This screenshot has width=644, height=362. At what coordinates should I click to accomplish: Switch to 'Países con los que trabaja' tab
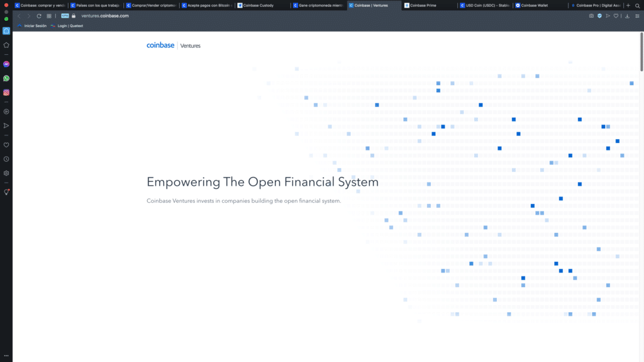(96, 5)
